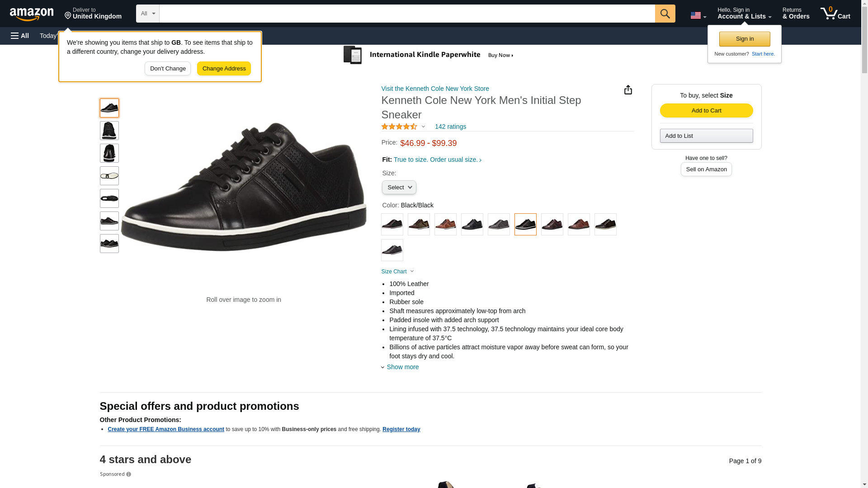
Task: Click the star rating icons
Action: (x=399, y=127)
